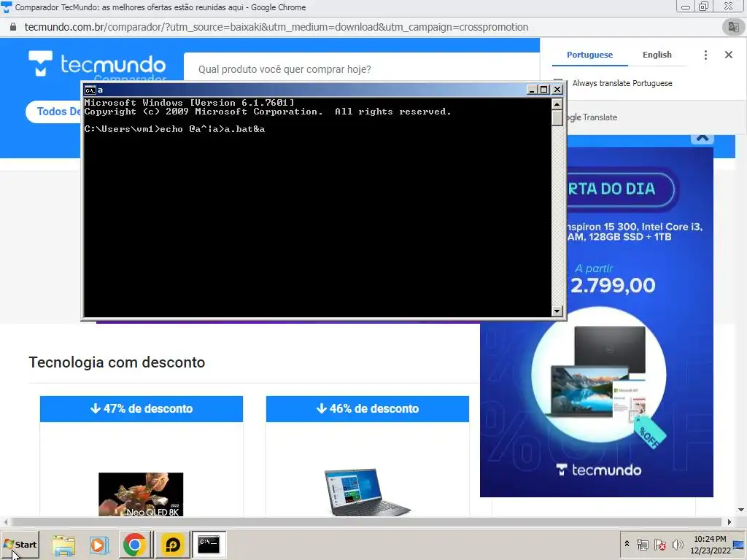The width and height of the screenshot is (747, 560).
Task: Open the Action Center flag icon
Action: click(x=659, y=544)
